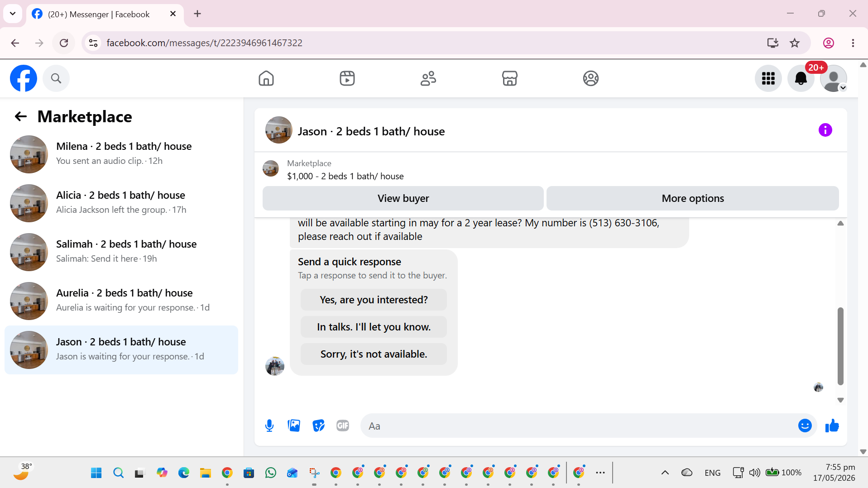Bookmark this page with star
Viewport: 868px width, 488px height.
point(795,43)
